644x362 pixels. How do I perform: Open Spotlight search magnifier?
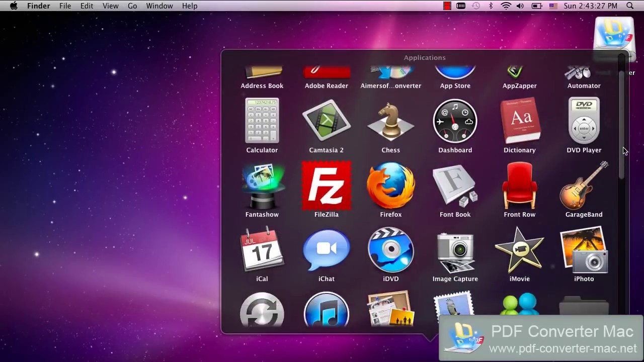630,6
